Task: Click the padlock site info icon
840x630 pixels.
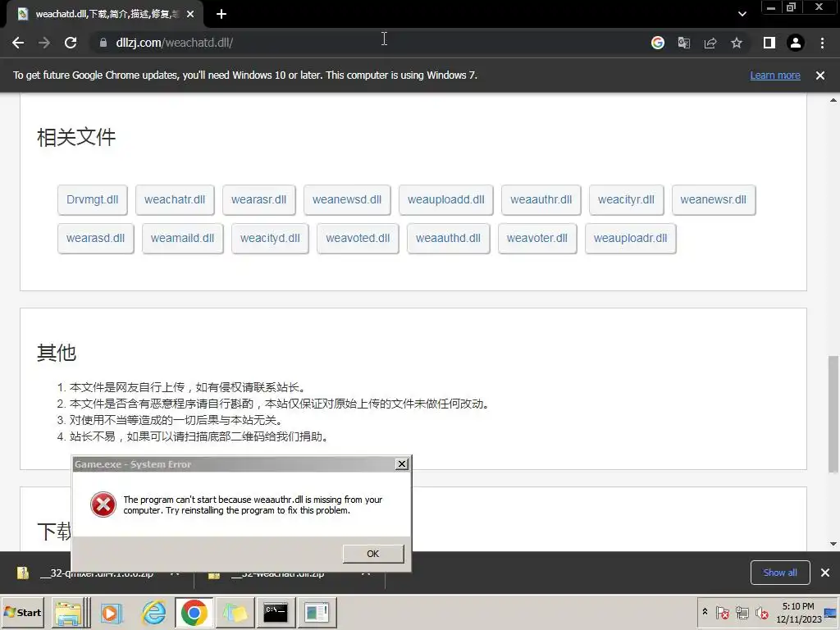Action: pos(103,43)
